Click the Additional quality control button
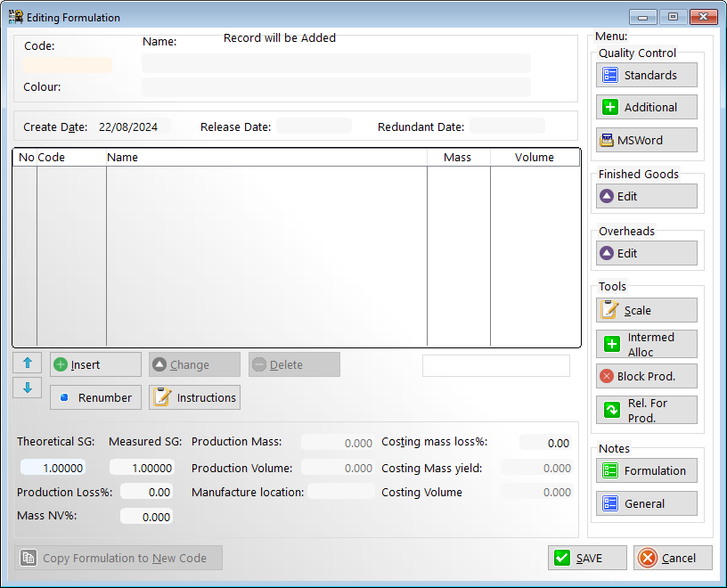 [x=646, y=108]
